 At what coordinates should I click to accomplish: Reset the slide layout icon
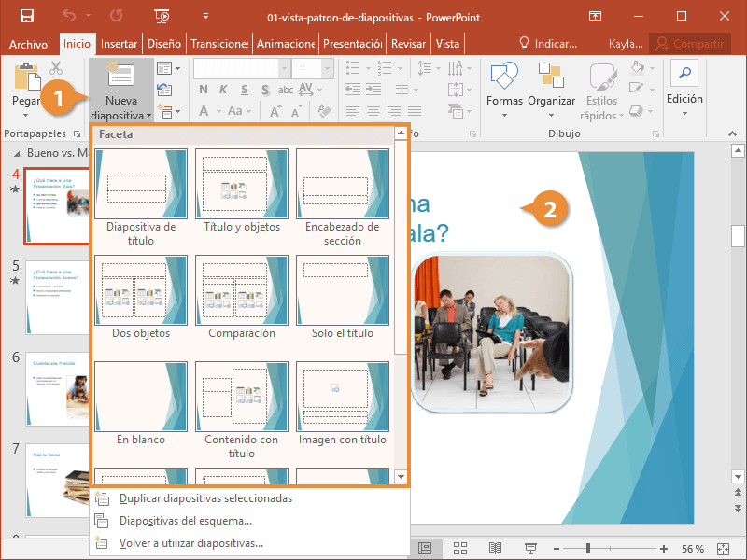pos(165,90)
